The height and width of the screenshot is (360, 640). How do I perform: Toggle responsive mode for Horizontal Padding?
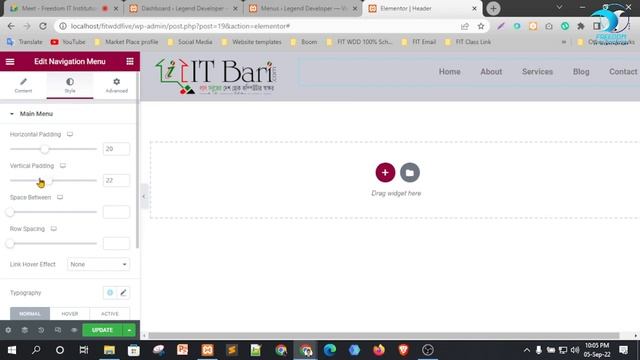tap(70, 134)
